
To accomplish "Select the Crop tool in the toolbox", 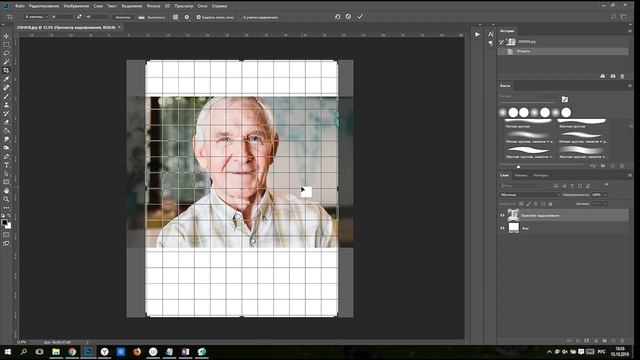I will pyautogui.click(x=6, y=70).
